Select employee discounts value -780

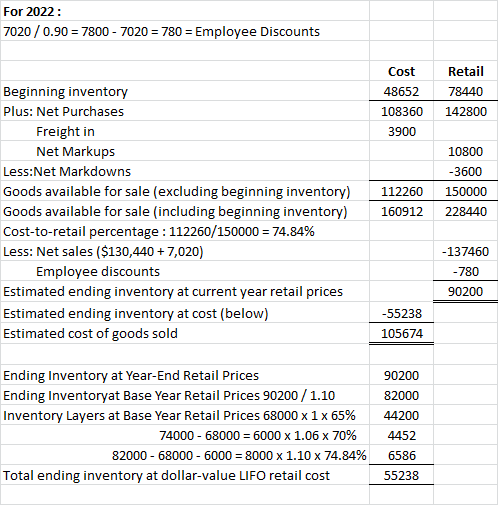coord(466,272)
